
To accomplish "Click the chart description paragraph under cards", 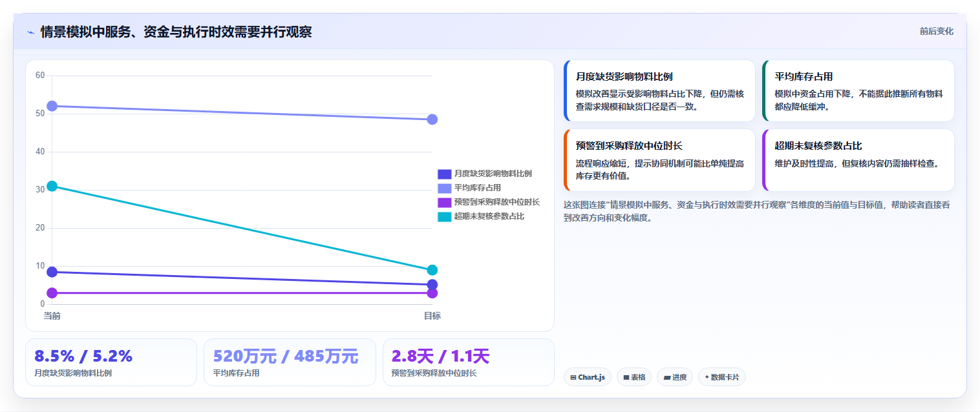I will 758,211.
